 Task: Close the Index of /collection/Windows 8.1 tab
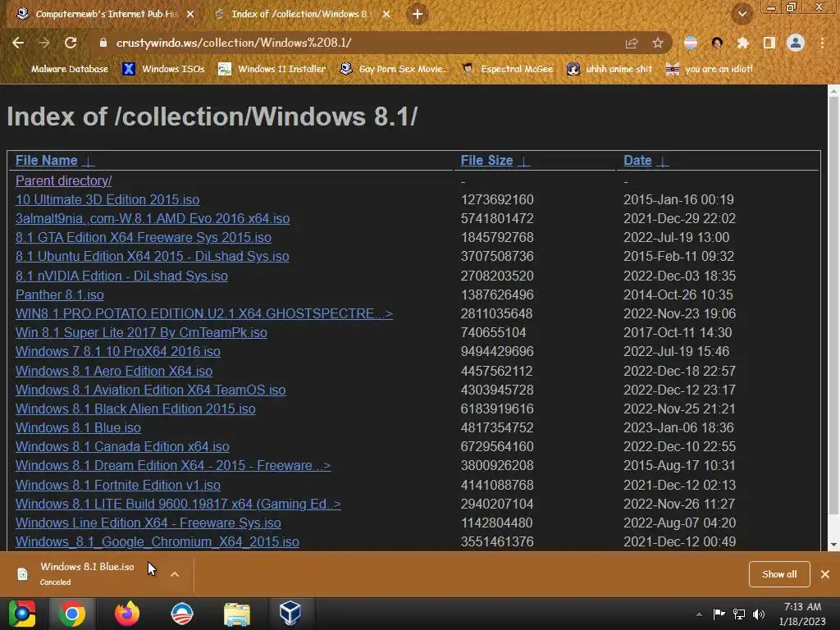(386, 14)
